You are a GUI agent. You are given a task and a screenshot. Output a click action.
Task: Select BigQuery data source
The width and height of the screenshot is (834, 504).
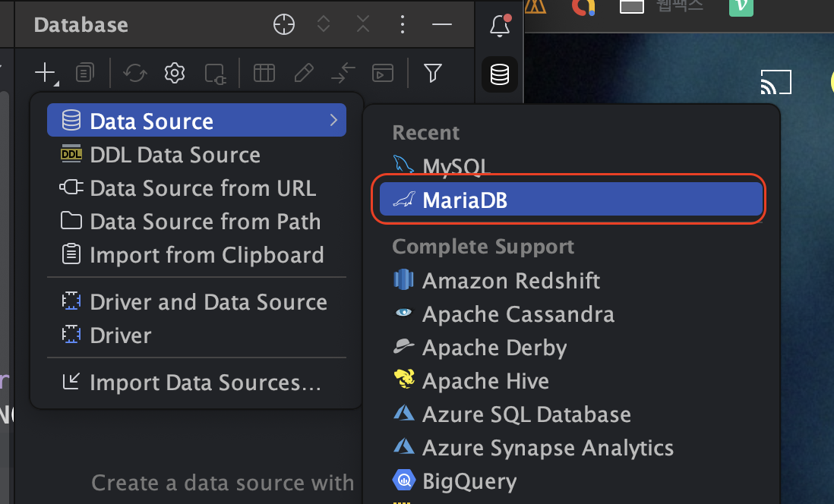tap(571, 481)
